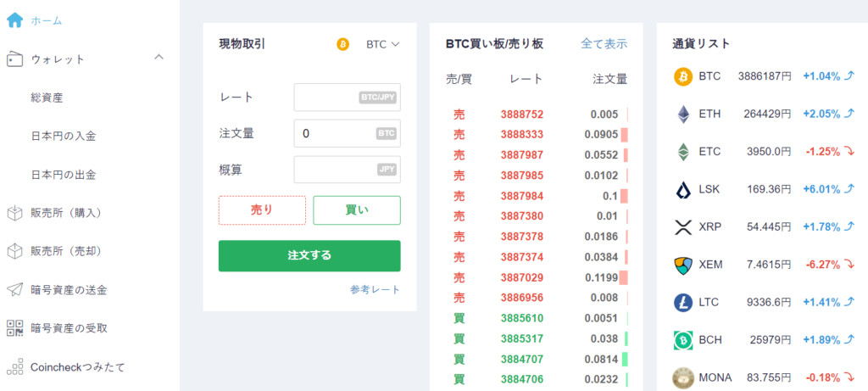Image resolution: width=868 pixels, height=391 pixels.
Task: Click the 注文量 input field
Action: click(347, 133)
